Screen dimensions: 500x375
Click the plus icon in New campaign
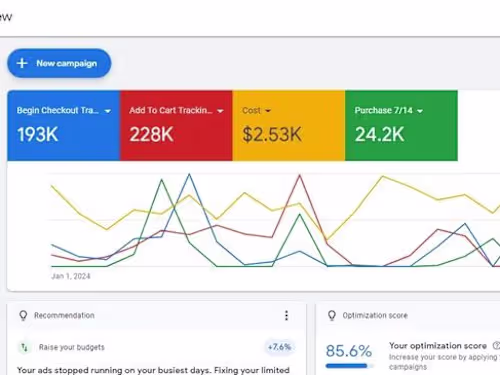(22, 63)
